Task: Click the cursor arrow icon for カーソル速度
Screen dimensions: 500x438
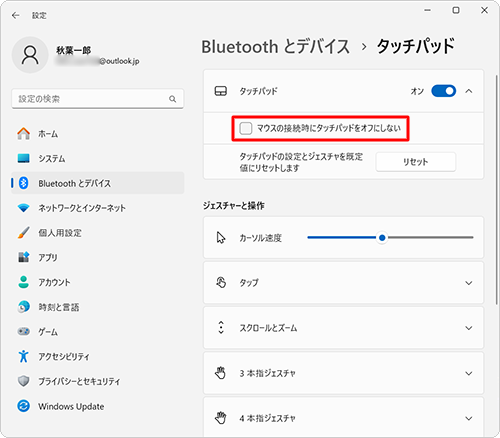Action: 221,238
